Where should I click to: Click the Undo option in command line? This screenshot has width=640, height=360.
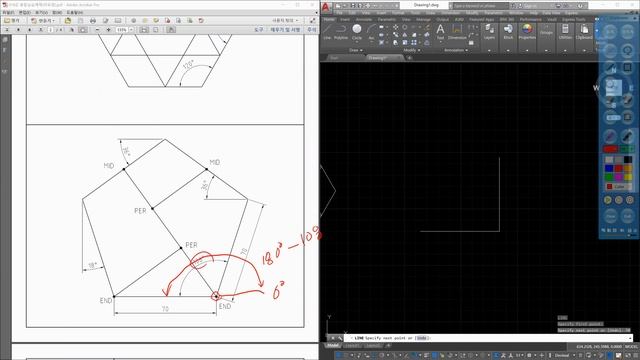[x=422, y=338]
